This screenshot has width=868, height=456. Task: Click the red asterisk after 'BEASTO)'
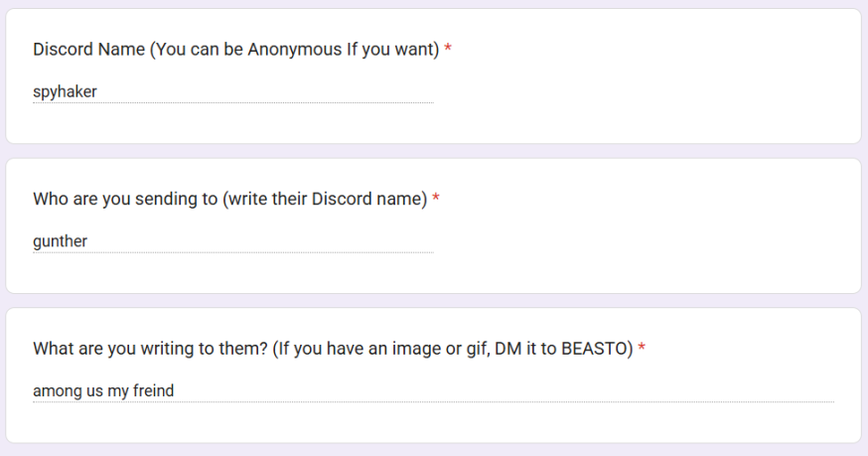coord(642,349)
